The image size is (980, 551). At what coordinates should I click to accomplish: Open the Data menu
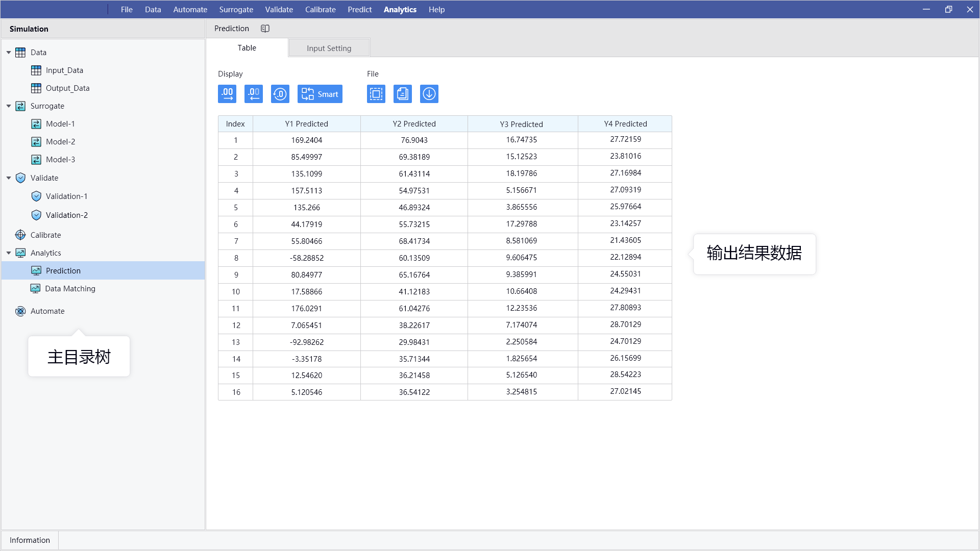click(x=153, y=10)
